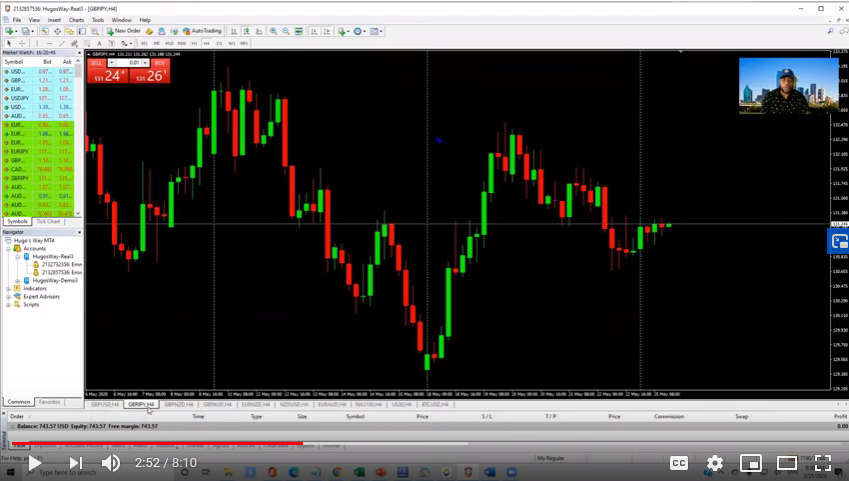This screenshot has height=481, width=849.
Task: Select the trendline drawing tool
Action: (x=62, y=43)
